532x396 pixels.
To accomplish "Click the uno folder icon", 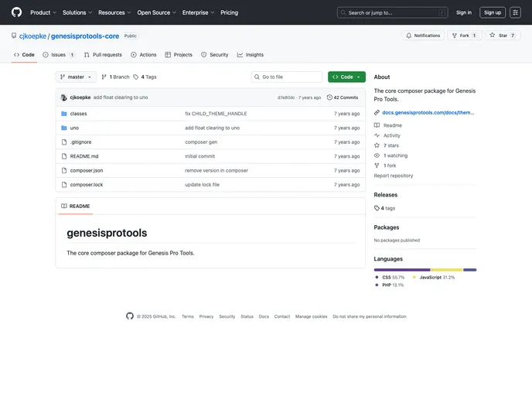I will point(63,128).
